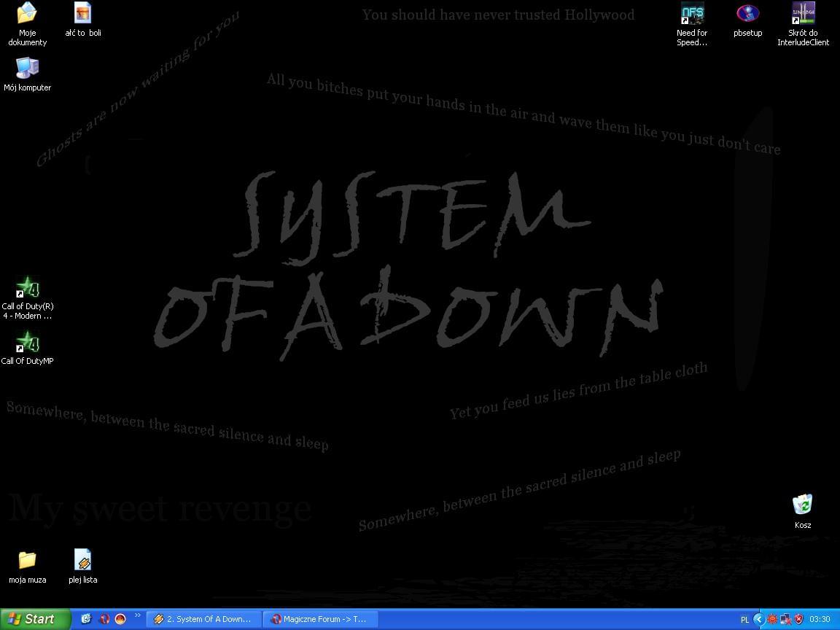This screenshot has height=630, width=840.
Task: Select the pbsetup desktop icon
Action: 748,19
